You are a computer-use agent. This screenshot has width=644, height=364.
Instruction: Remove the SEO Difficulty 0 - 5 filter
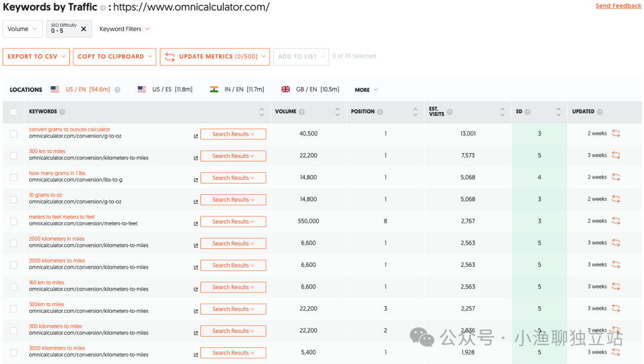pyautogui.click(x=84, y=29)
